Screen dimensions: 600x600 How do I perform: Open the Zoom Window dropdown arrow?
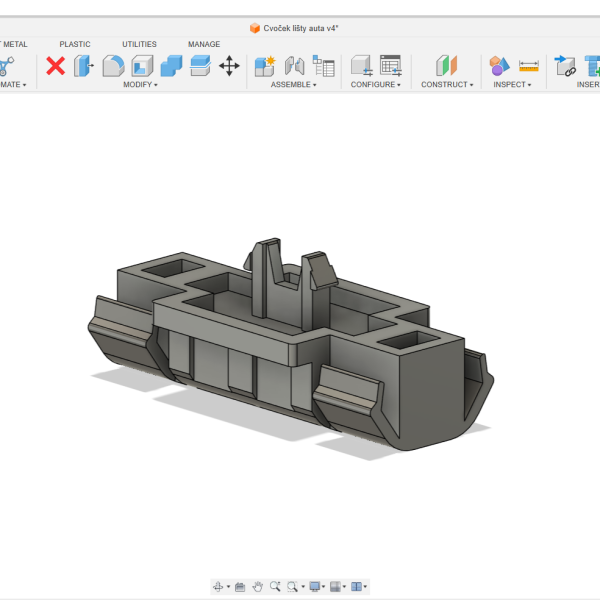tap(303, 587)
